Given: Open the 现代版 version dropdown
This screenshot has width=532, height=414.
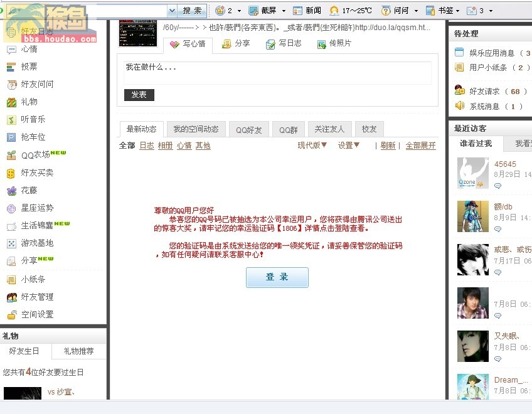Looking at the screenshot, I should [x=312, y=146].
